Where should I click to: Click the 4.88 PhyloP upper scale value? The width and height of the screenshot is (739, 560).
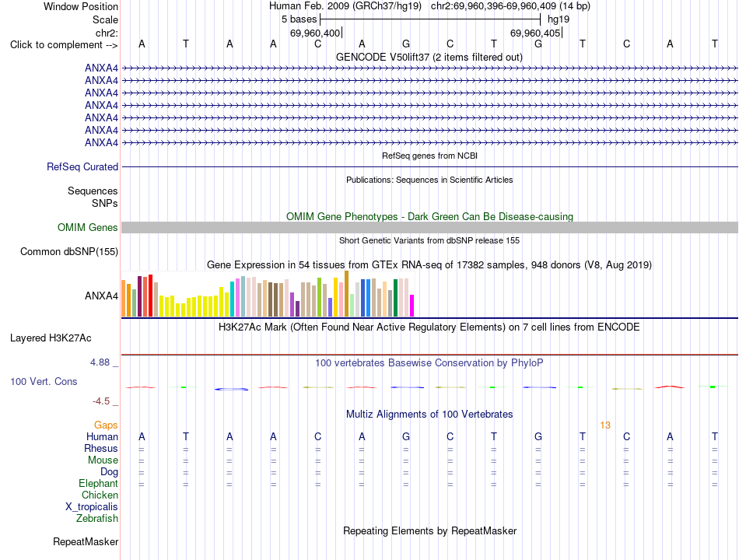point(100,362)
